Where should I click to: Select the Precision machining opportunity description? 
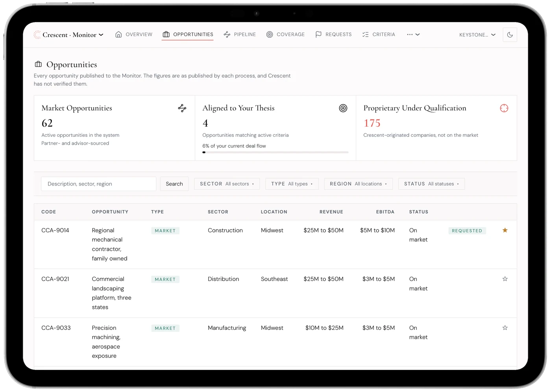(x=106, y=342)
